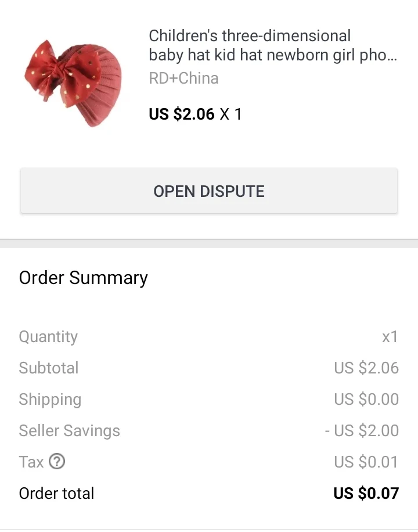Screen dimensions: 418x532
Task: Select the Seller Savings label
Action: click(x=70, y=430)
